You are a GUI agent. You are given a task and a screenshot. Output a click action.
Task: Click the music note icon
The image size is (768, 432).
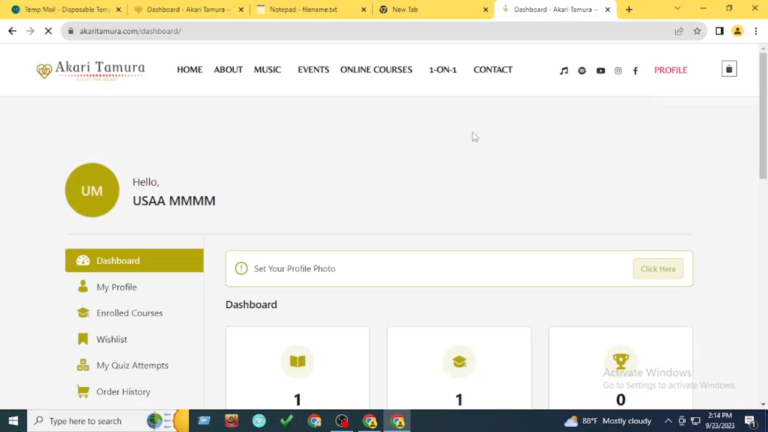click(564, 71)
